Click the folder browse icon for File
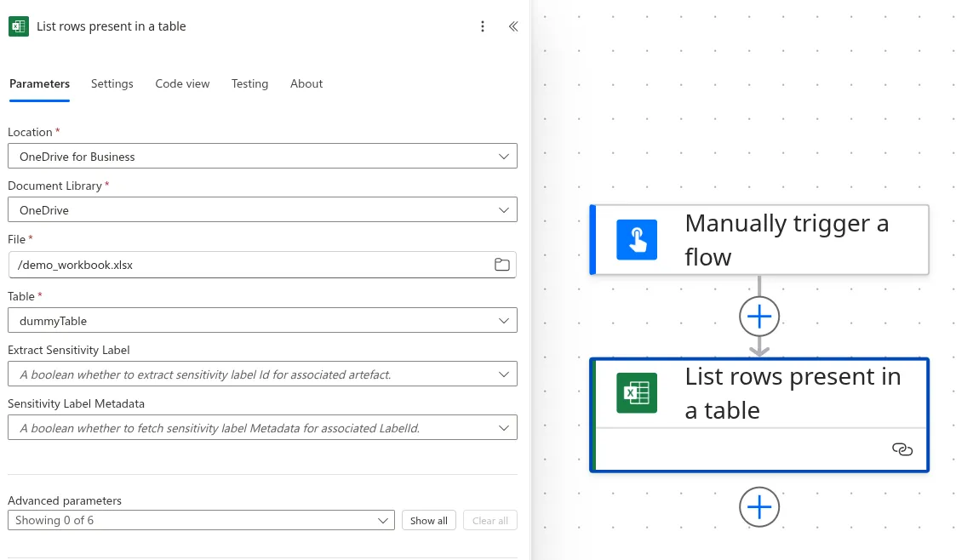 501,265
